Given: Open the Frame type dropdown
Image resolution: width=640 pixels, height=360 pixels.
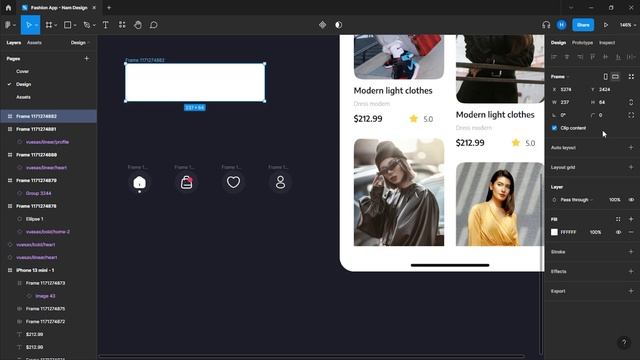Looking at the screenshot, I should pyautogui.click(x=560, y=77).
